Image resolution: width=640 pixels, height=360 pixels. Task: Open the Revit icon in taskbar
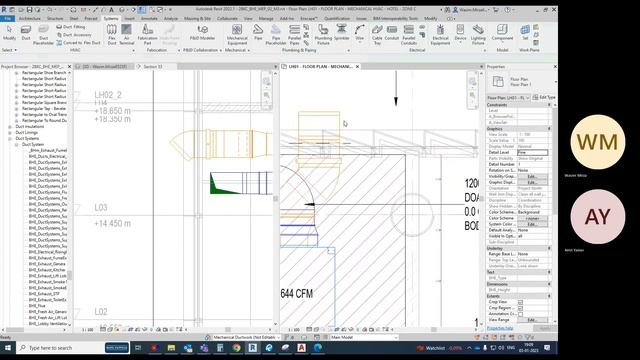[x=253, y=348]
